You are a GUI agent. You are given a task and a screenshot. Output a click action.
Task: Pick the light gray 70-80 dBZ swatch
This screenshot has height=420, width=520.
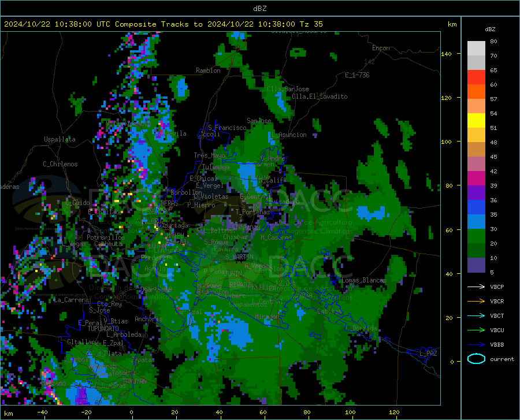(476, 49)
